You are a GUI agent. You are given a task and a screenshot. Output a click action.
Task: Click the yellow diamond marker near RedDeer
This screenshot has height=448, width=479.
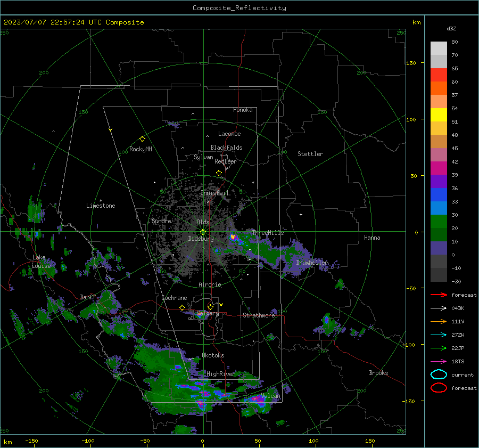point(219,173)
